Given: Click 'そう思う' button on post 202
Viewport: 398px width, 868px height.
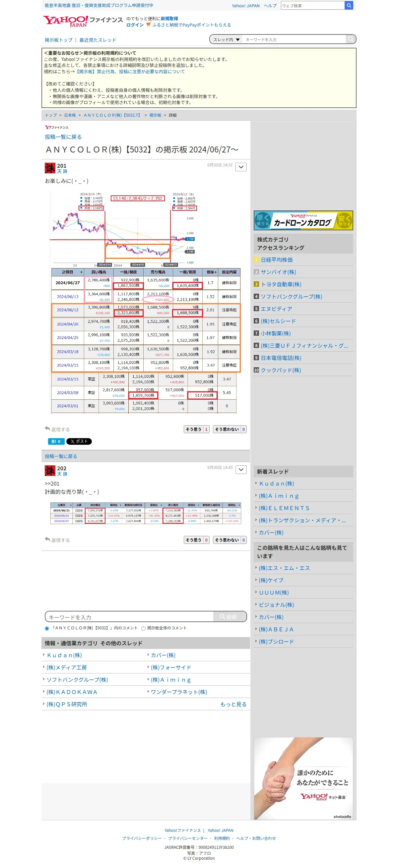Looking at the screenshot, I should click(x=197, y=540).
